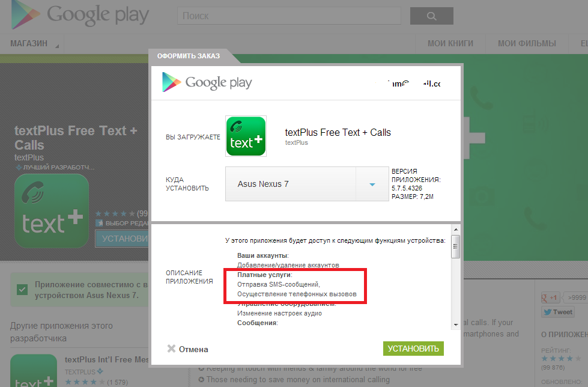588x387 pixels.
Task: Go to МОИ ФИЛЬМЫ
Action: (x=527, y=43)
